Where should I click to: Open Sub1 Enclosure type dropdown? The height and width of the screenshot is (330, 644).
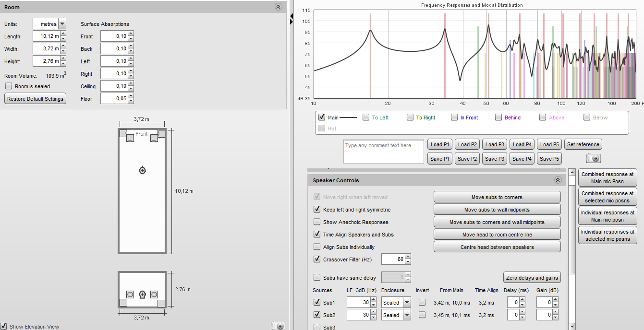[407, 303]
